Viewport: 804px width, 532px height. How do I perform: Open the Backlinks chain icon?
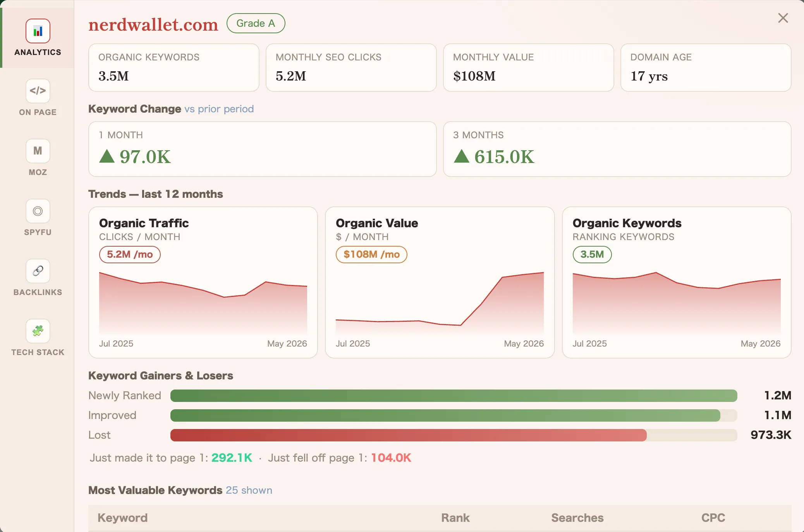click(x=38, y=271)
